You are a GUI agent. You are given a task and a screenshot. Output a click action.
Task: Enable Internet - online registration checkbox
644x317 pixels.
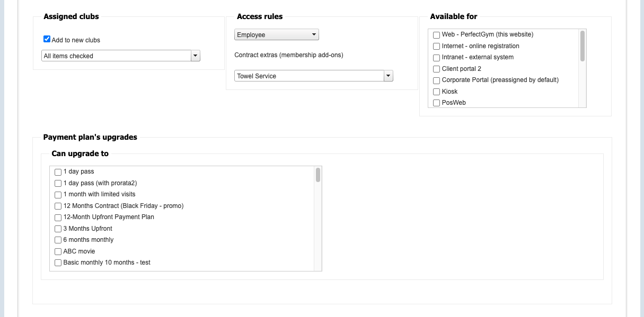click(436, 47)
